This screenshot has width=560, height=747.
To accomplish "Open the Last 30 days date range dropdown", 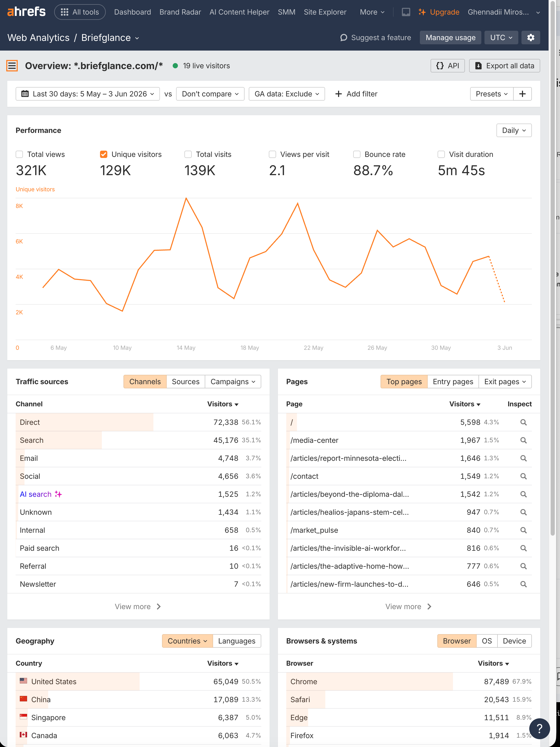I will 88,94.
